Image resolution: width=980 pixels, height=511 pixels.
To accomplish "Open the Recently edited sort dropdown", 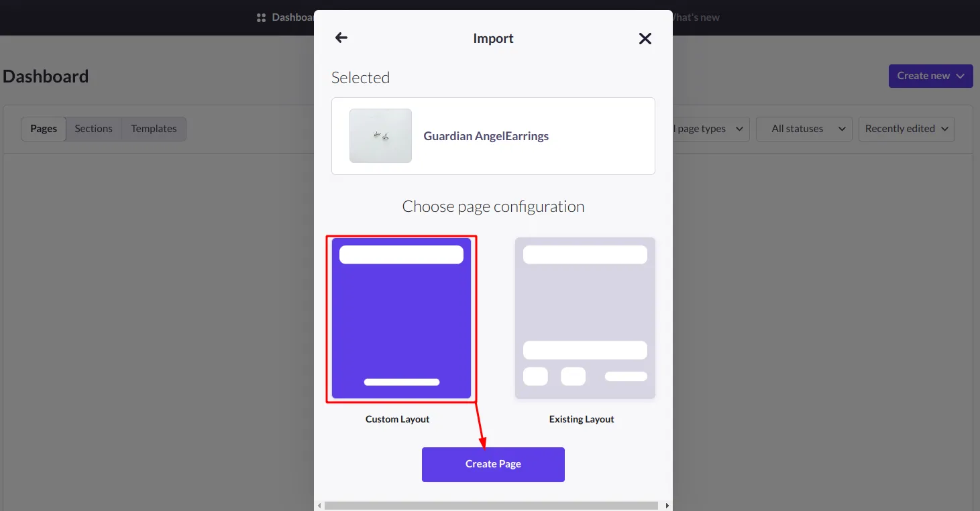I will click(906, 129).
